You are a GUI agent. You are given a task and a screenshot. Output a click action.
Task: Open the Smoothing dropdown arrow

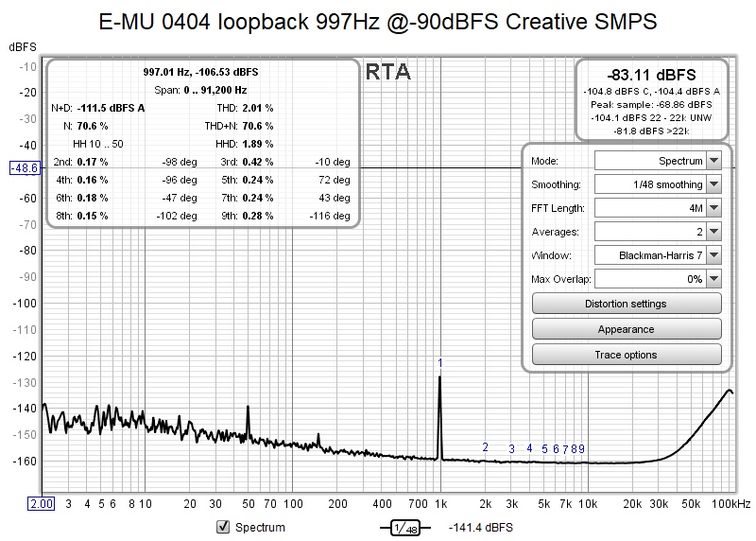coord(714,184)
